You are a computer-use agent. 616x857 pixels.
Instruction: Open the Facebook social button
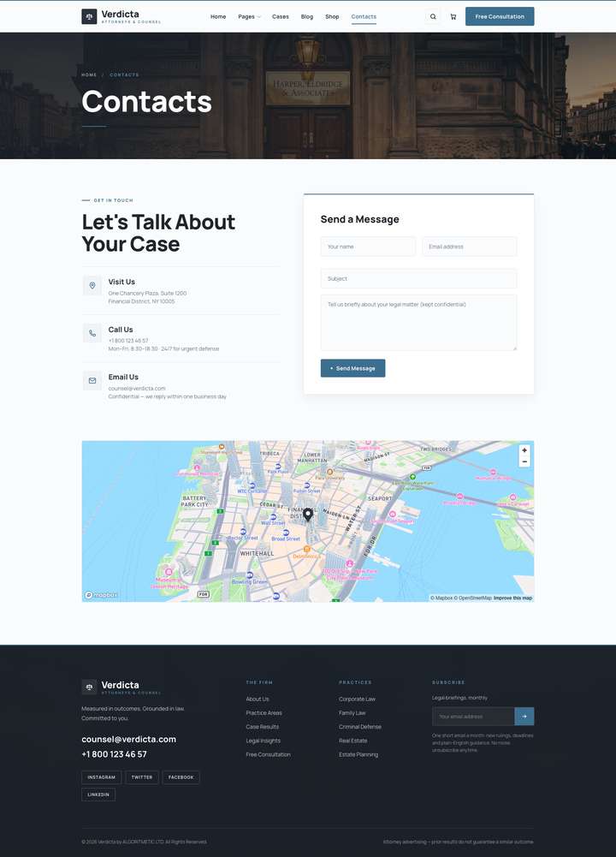click(x=181, y=777)
